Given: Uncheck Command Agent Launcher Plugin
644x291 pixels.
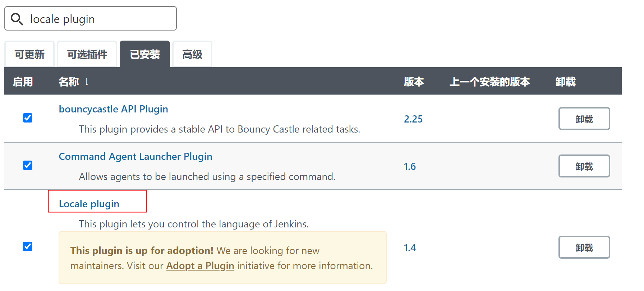Looking at the screenshot, I should 28,165.
